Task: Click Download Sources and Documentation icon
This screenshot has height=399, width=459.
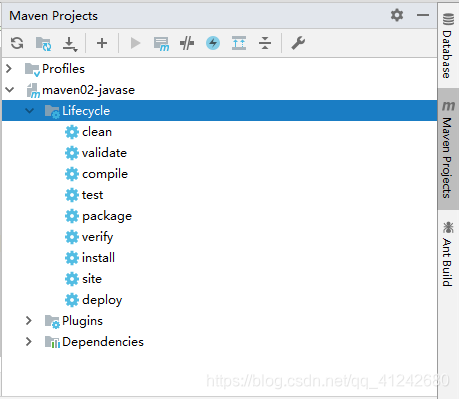Action: tap(70, 44)
